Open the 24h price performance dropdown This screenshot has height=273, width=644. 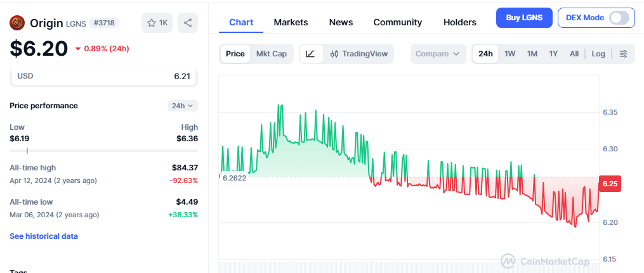(x=182, y=106)
